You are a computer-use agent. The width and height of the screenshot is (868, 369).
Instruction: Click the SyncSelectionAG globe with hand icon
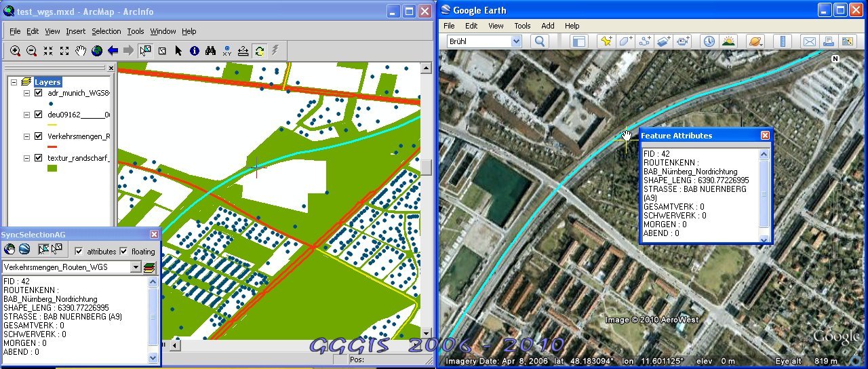pyautogui.click(x=9, y=250)
